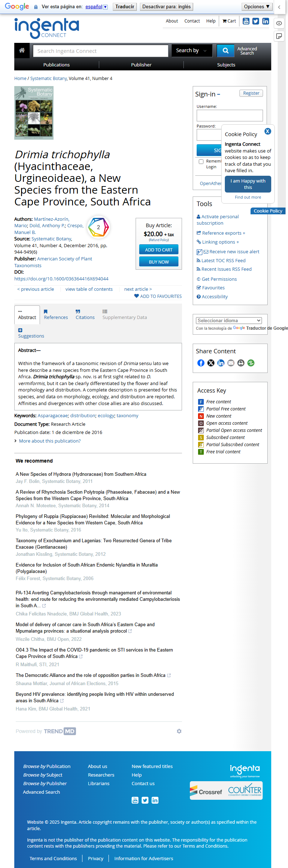Open Get Permissions
The image size is (288, 868).
point(217,279)
